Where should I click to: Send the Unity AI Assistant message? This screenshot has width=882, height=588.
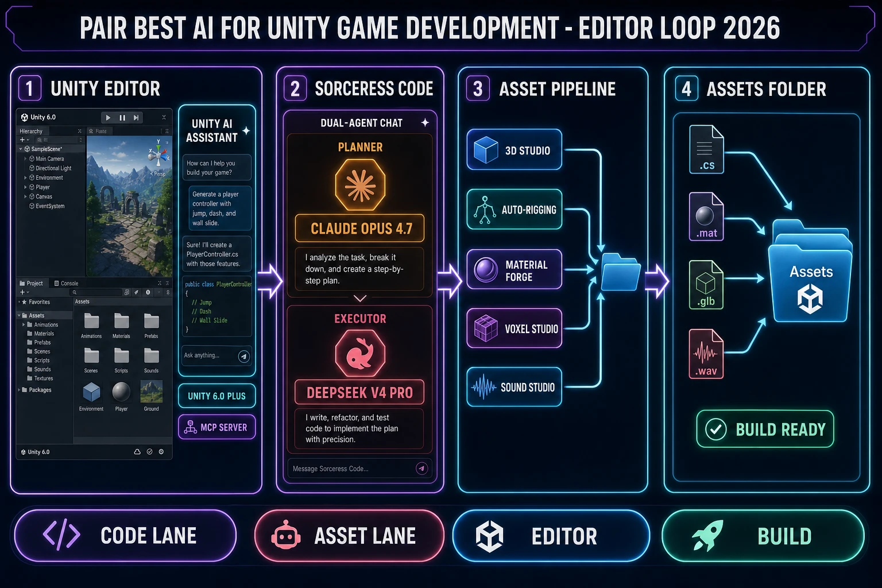[x=244, y=356]
